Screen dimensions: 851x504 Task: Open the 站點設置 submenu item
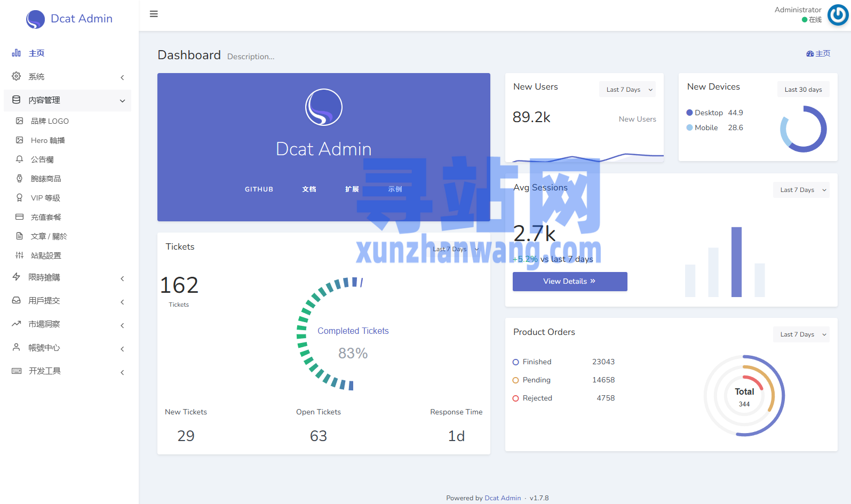click(x=68, y=255)
